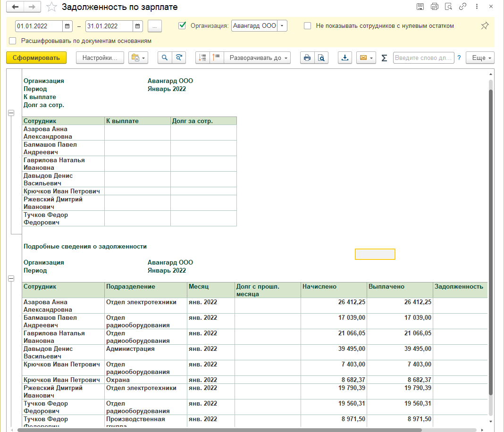Check 'Расшифровывать по документам основаниям' option
Image resolution: width=504 pixels, height=432 pixels.
click(13, 41)
